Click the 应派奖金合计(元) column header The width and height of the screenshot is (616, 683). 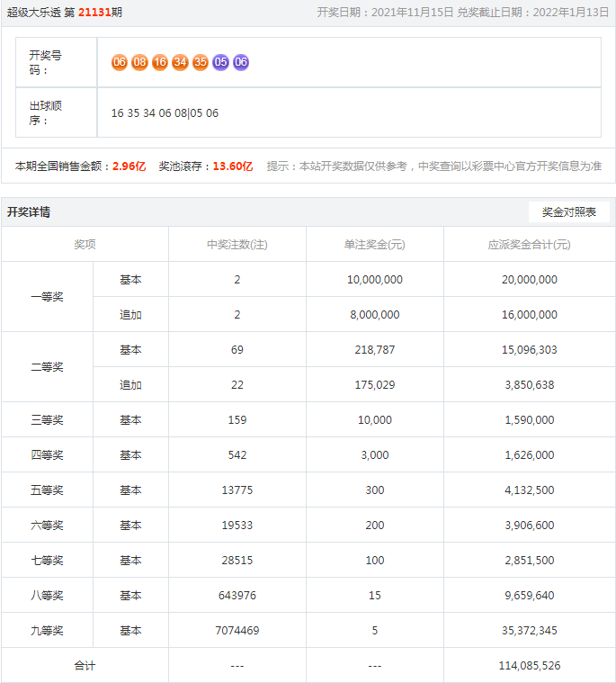pyautogui.click(x=529, y=245)
